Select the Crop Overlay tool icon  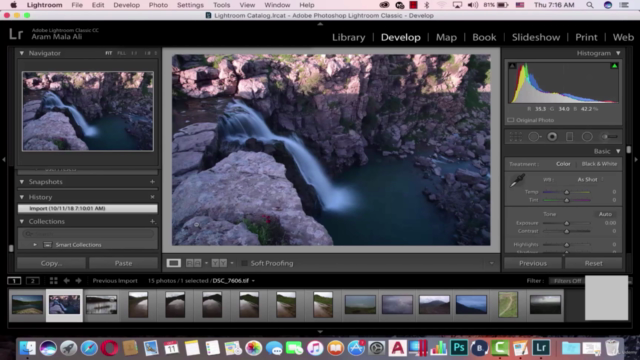pos(516,137)
